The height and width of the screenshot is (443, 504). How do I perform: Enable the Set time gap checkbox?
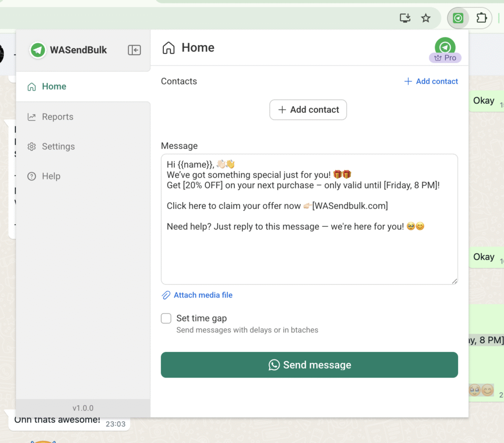point(166,319)
